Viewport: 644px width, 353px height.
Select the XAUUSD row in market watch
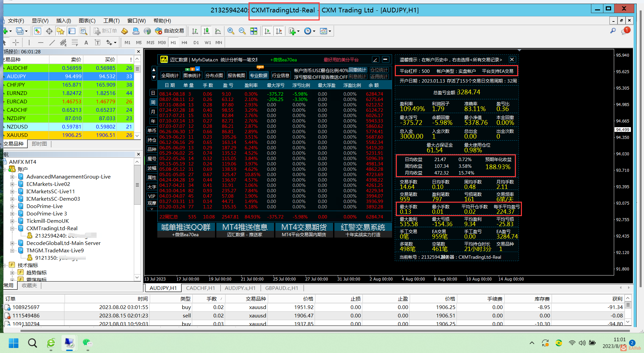point(17,135)
